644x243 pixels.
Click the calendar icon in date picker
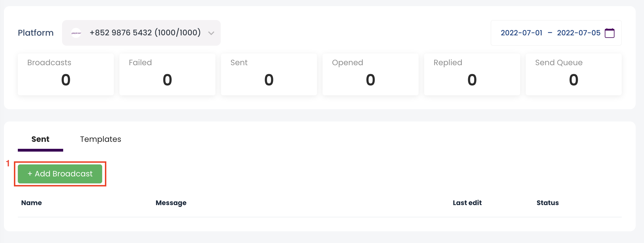609,33
